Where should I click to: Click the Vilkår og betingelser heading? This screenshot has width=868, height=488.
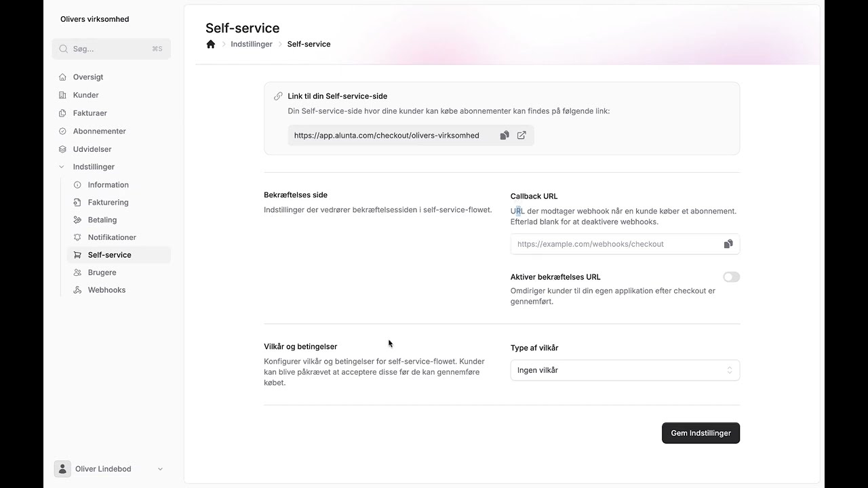tap(300, 346)
